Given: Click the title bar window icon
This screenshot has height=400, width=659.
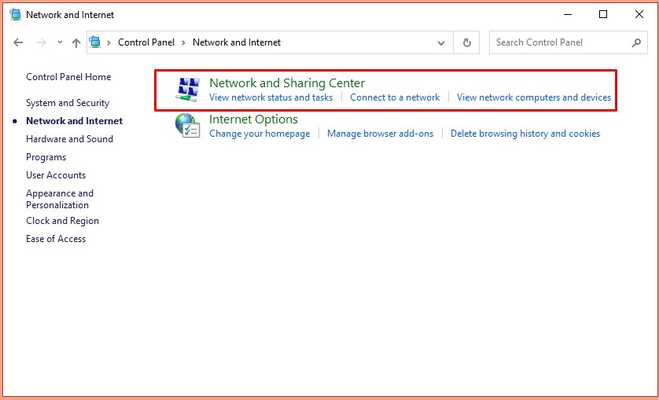Looking at the screenshot, I should pos(16,14).
